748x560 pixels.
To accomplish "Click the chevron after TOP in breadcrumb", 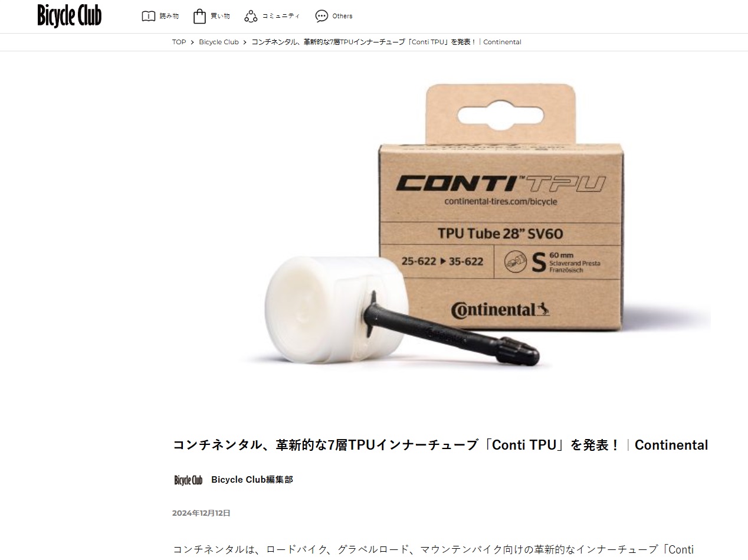I will pos(192,42).
